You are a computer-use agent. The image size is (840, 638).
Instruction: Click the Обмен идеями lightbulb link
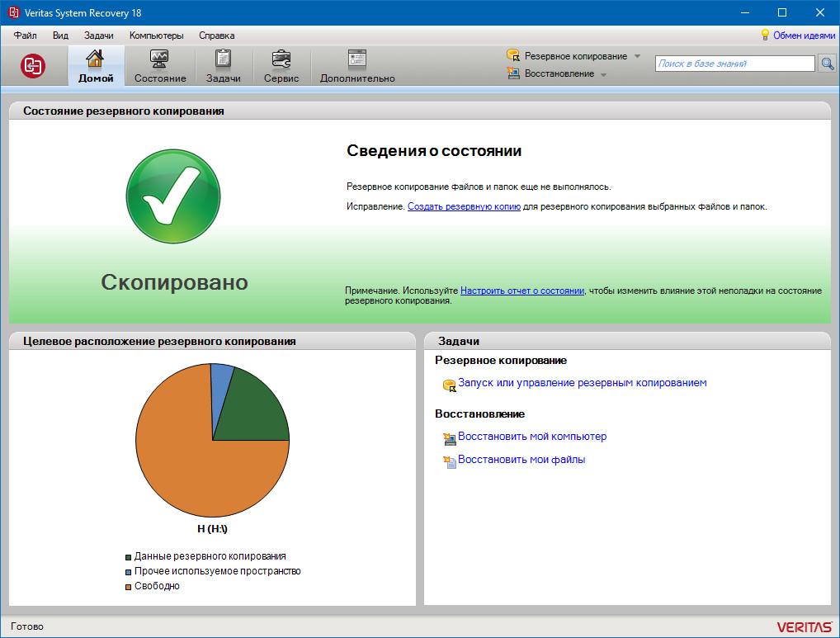tap(798, 35)
